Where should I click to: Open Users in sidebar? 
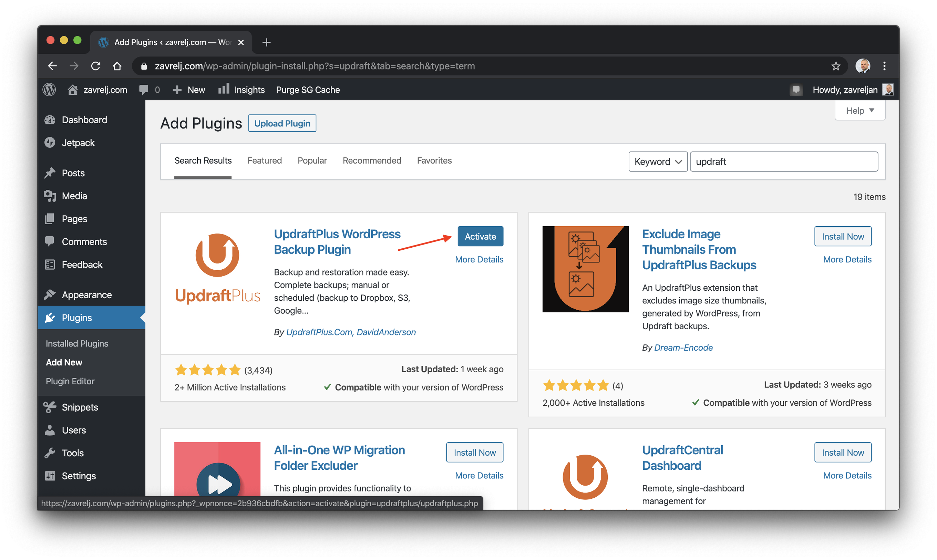(91, 430)
